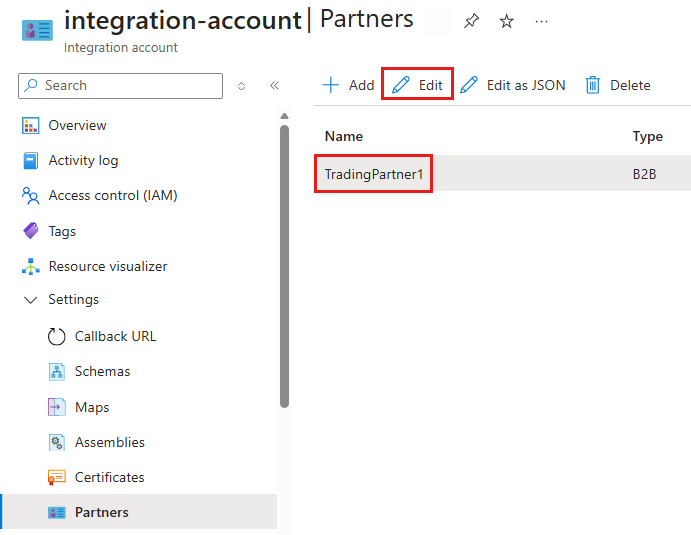This screenshot has height=535, width=691.
Task: Collapse the sidebar with double chevron
Action: [274, 86]
